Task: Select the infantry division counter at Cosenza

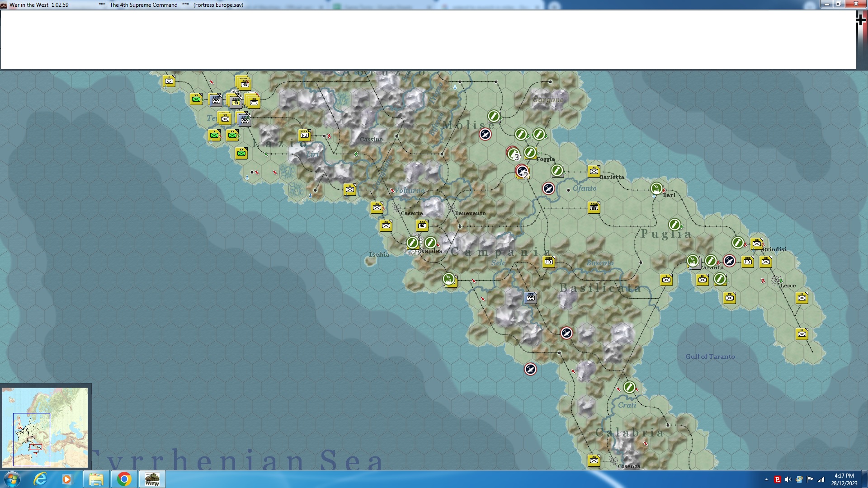Action: (594, 460)
